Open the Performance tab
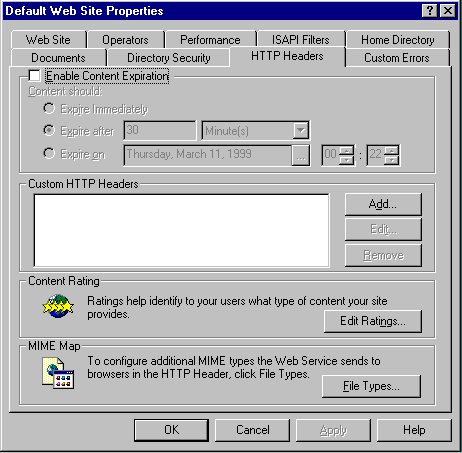Image resolution: width=462 pixels, height=453 pixels. click(210, 40)
